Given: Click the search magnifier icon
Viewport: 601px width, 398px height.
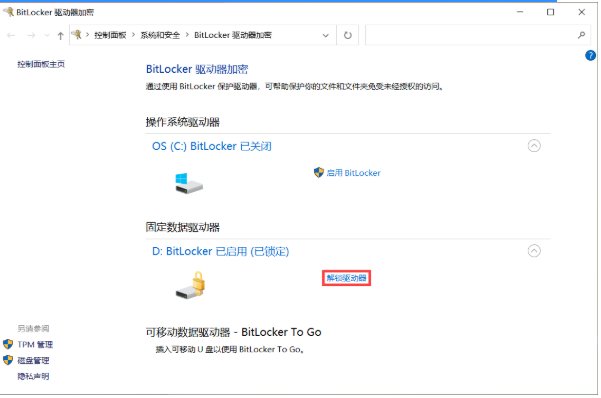Looking at the screenshot, I should point(581,35).
